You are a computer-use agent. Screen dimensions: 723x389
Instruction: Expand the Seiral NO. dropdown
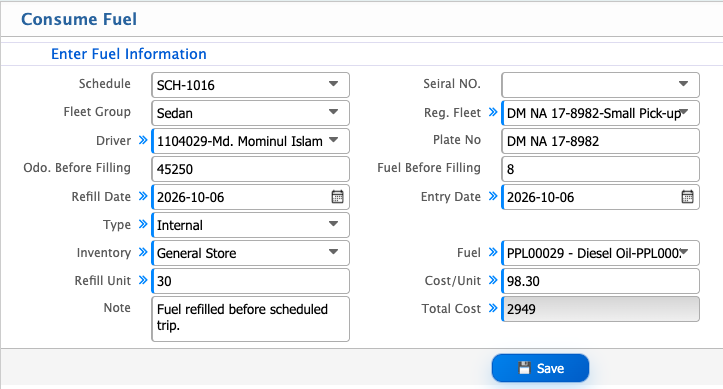coord(600,85)
